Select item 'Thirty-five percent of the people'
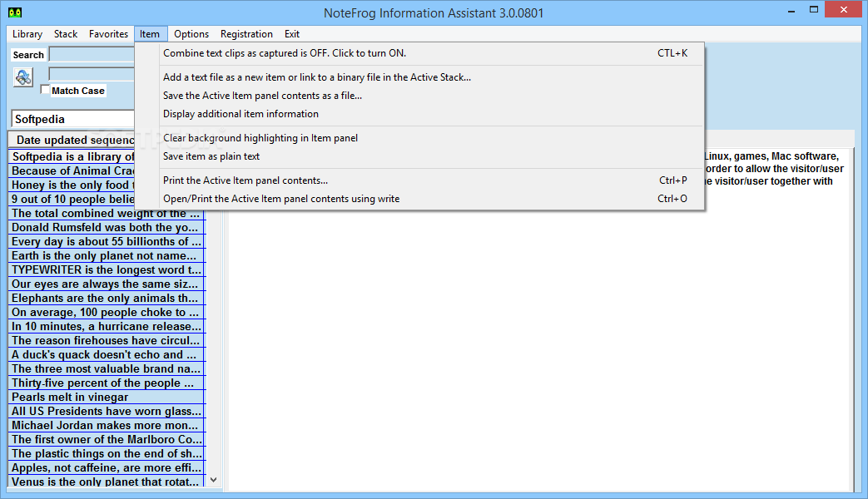 [x=107, y=383]
